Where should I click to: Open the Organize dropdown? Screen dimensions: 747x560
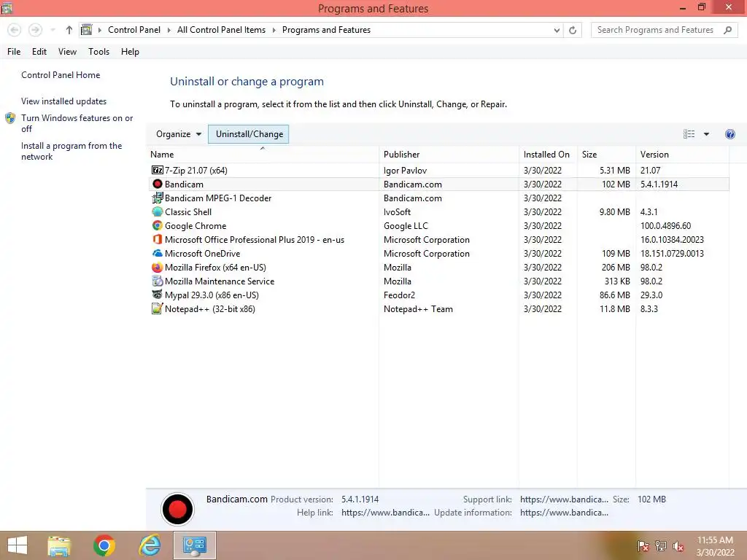[x=179, y=134]
